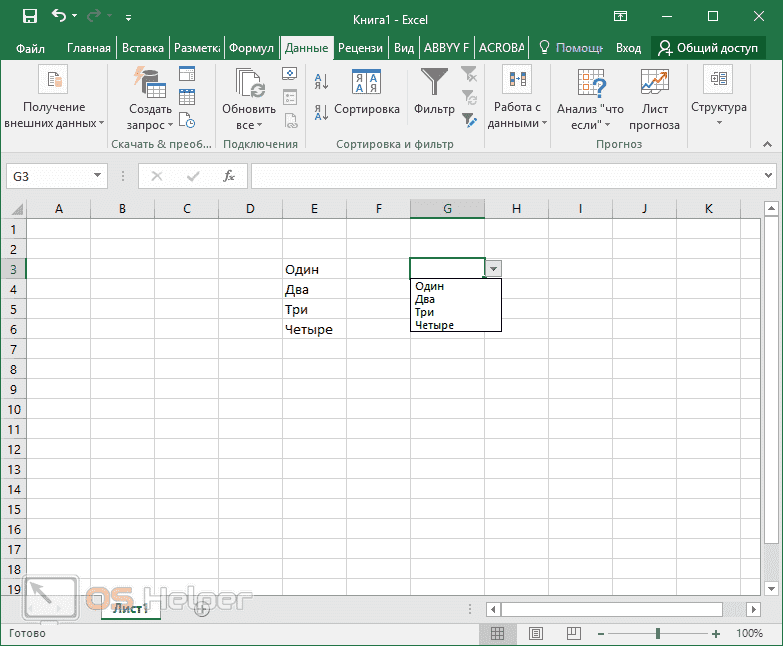
Task: Switch to Page Break Preview in status bar
Action: [x=574, y=633]
